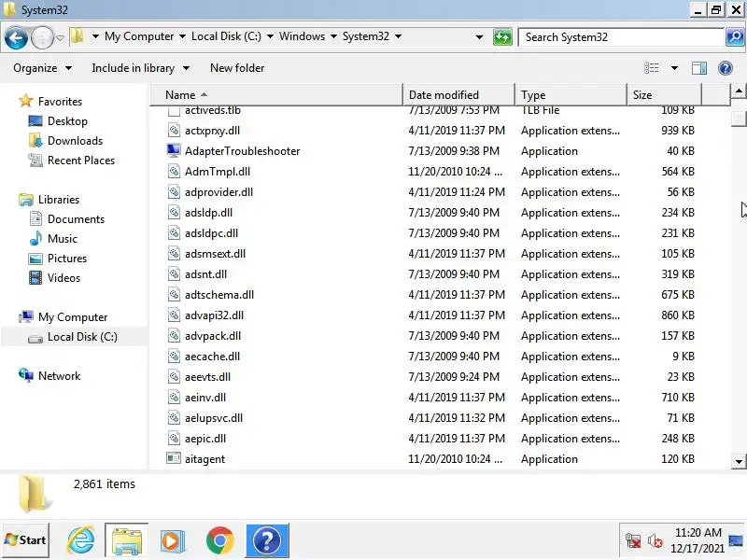Screen dimensions: 747x560
Task: Open the address bar history dropdown
Action: click(479, 37)
